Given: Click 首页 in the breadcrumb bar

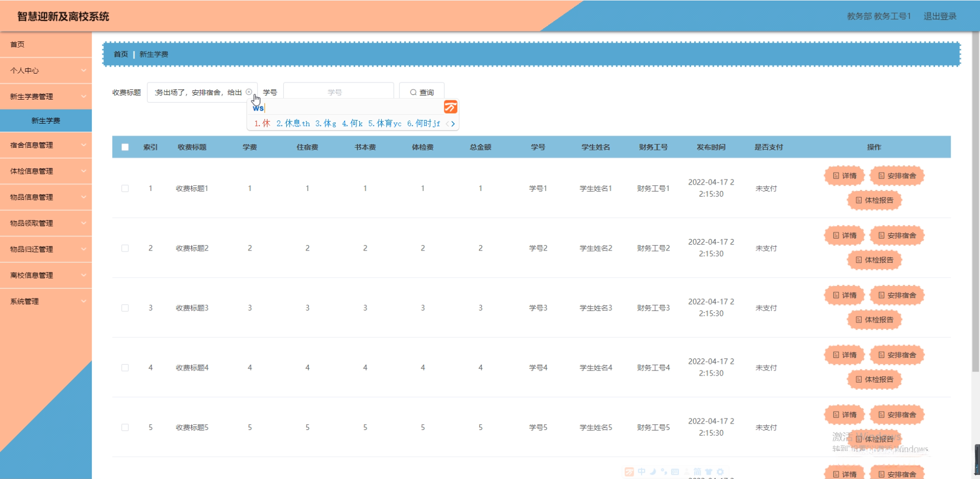Looking at the screenshot, I should (121, 54).
